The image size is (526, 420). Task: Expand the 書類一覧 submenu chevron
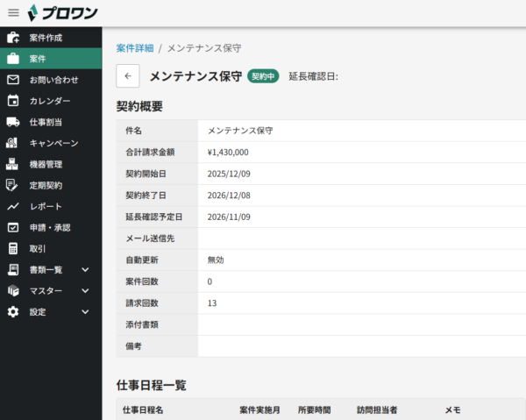(x=85, y=269)
